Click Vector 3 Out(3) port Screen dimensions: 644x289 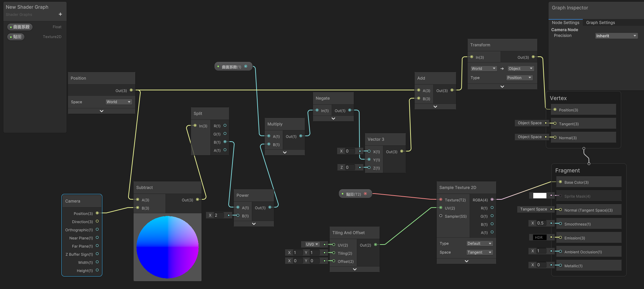pos(402,151)
